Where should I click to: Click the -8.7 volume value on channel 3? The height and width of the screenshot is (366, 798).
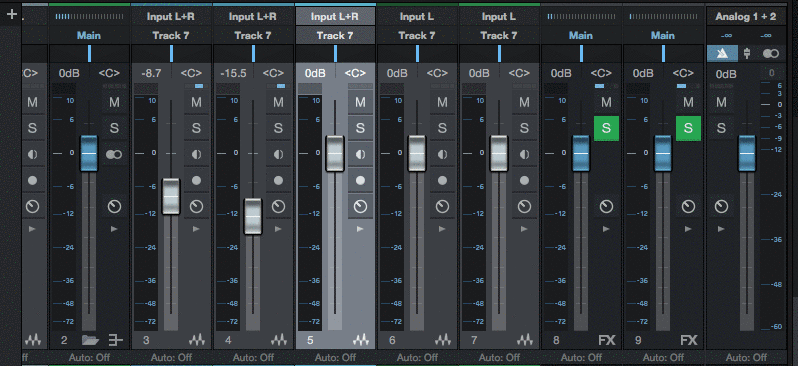pyautogui.click(x=151, y=73)
